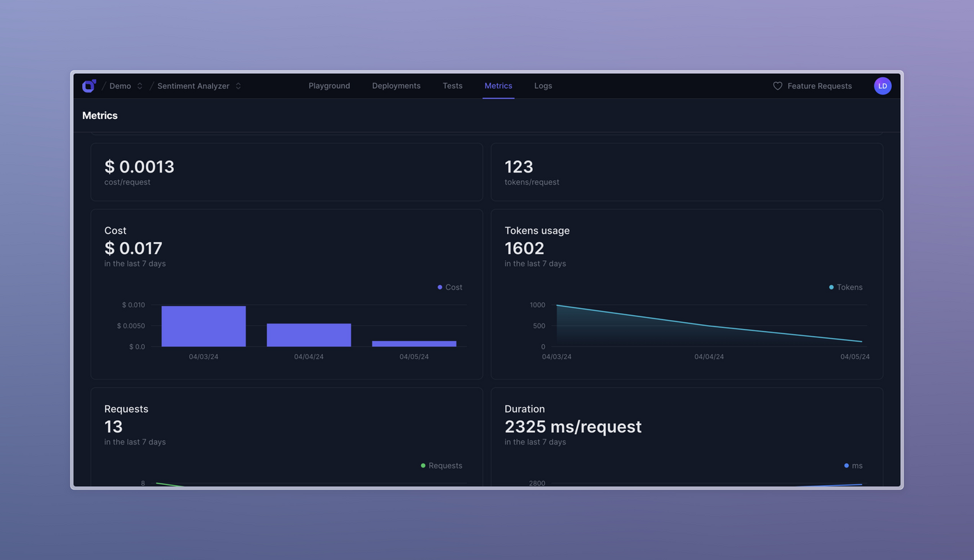Open the Feature Requests link
Viewport: 974px width, 560px height.
(819, 86)
